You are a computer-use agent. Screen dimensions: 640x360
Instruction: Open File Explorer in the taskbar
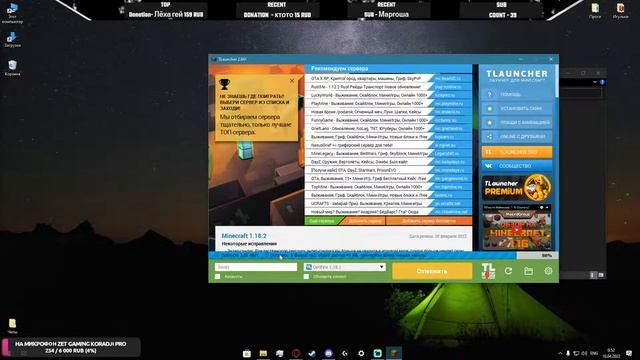click(263, 353)
